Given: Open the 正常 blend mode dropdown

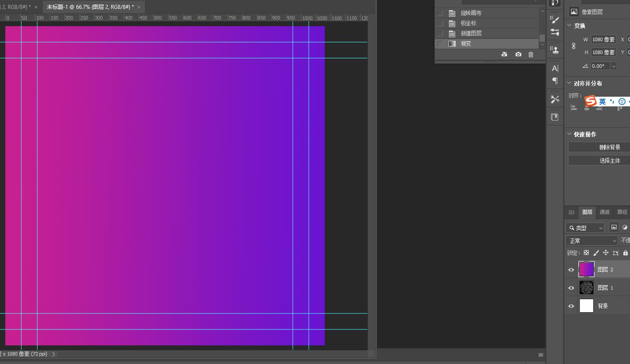Looking at the screenshot, I should pyautogui.click(x=591, y=240).
